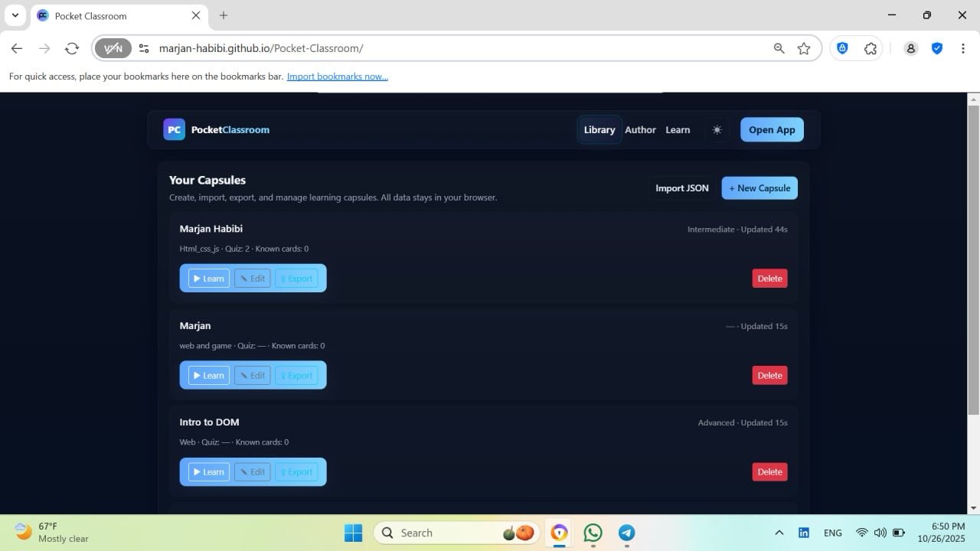980x551 pixels.
Task: Delete the Intro to DOM capsule
Action: tap(769, 472)
